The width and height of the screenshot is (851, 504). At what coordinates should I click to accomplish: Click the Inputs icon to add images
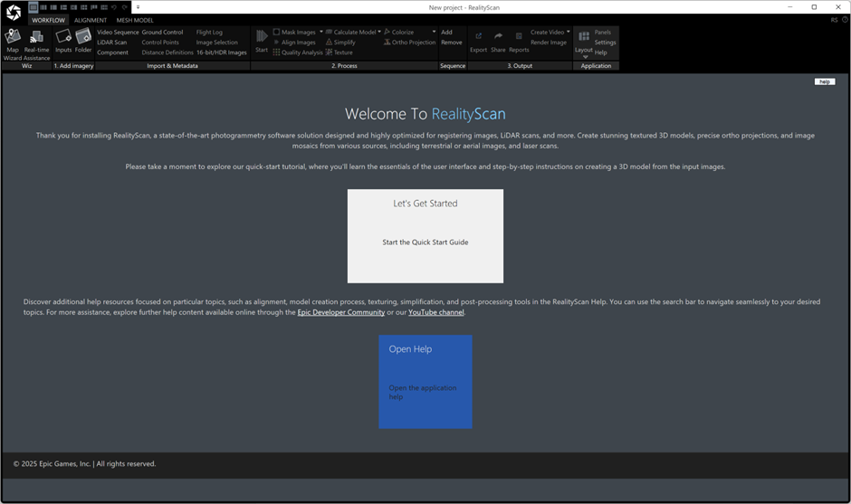(x=63, y=40)
